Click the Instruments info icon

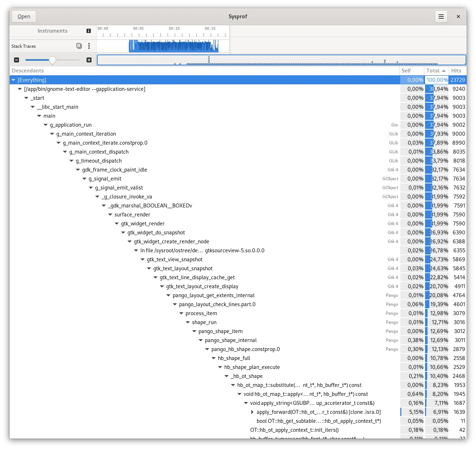pyautogui.click(x=89, y=31)
